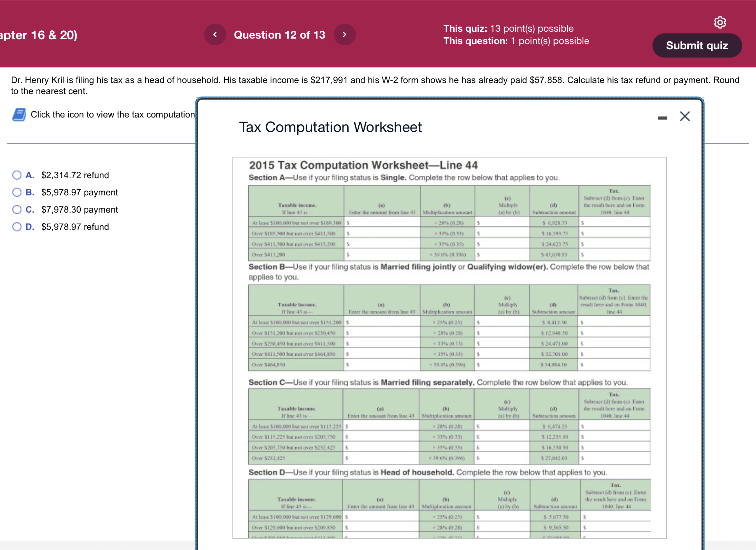
Task: Select answer B $5,978.97 payment
Action: point(17,192)
